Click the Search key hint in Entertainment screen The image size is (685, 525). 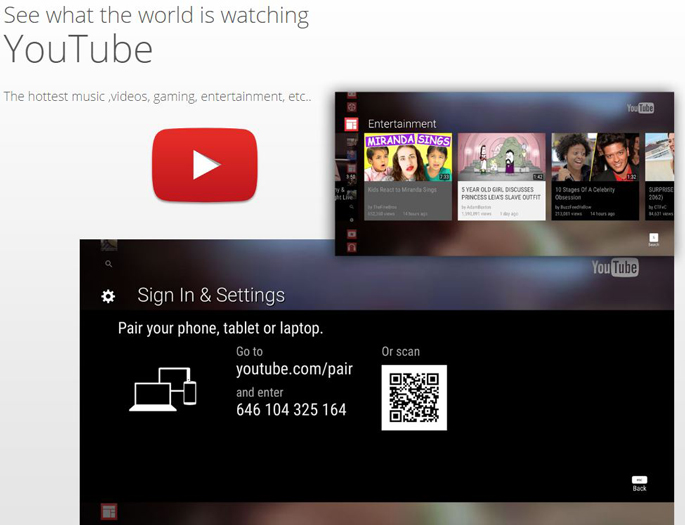(x=654, y=239)
